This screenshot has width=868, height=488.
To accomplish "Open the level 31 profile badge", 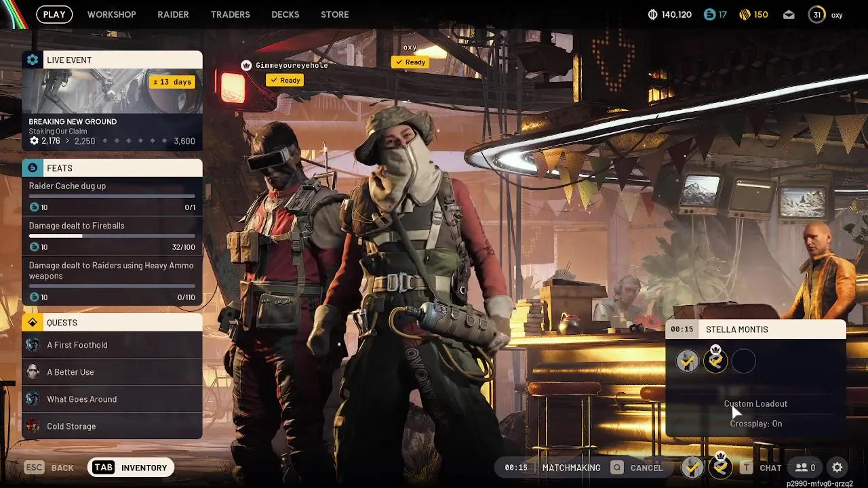I will pyautogui.click(x=816, y=14).
